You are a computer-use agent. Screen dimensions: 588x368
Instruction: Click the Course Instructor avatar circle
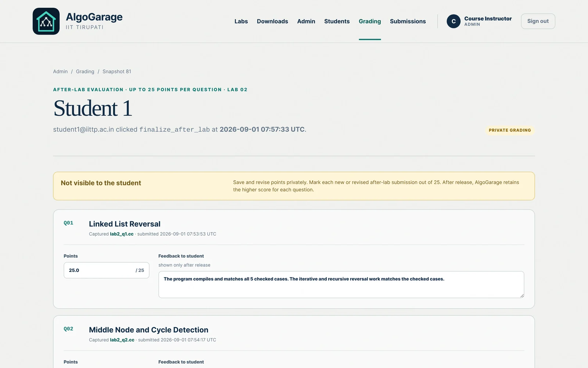pos(453,21)
